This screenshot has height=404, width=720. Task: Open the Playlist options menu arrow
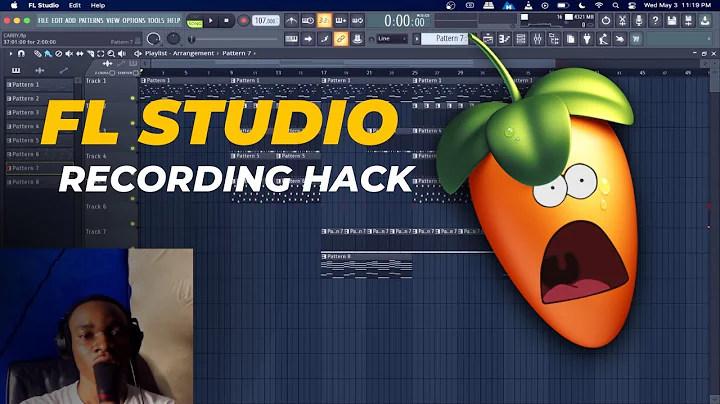tap(11, 54)
